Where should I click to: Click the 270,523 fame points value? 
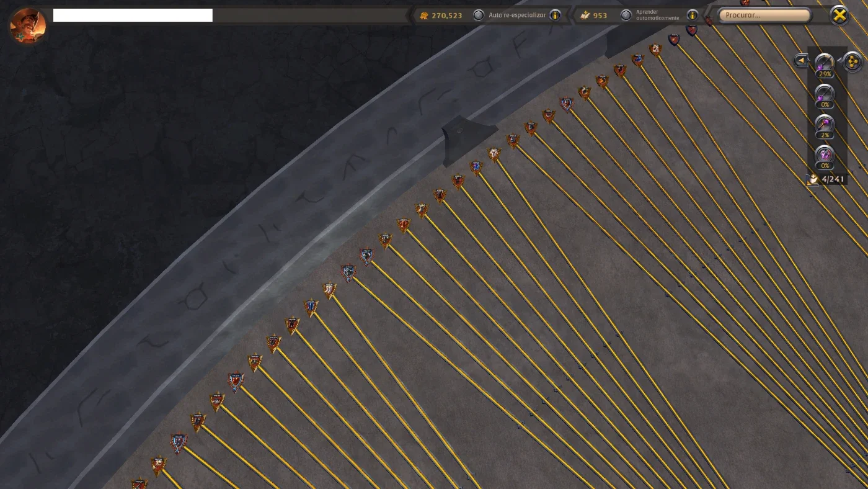tap(447, 16)
